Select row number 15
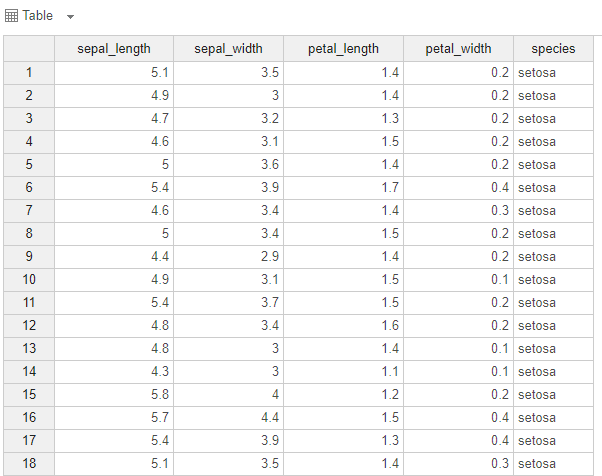The height and width of the screenshot is (476, 602). (x=29, y=394)
